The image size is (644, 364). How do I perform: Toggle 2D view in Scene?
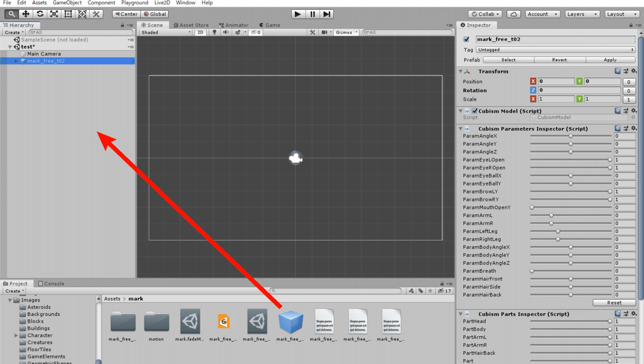click(200, 32)
